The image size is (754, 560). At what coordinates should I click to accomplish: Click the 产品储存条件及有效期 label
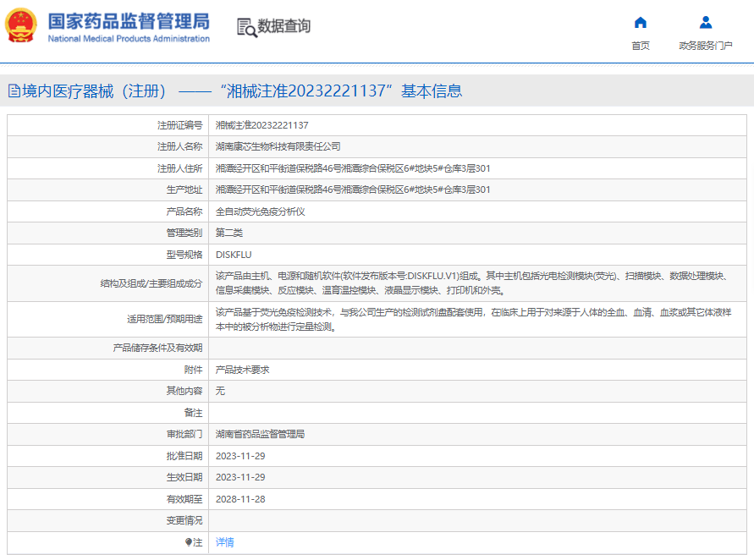point(157,348)
